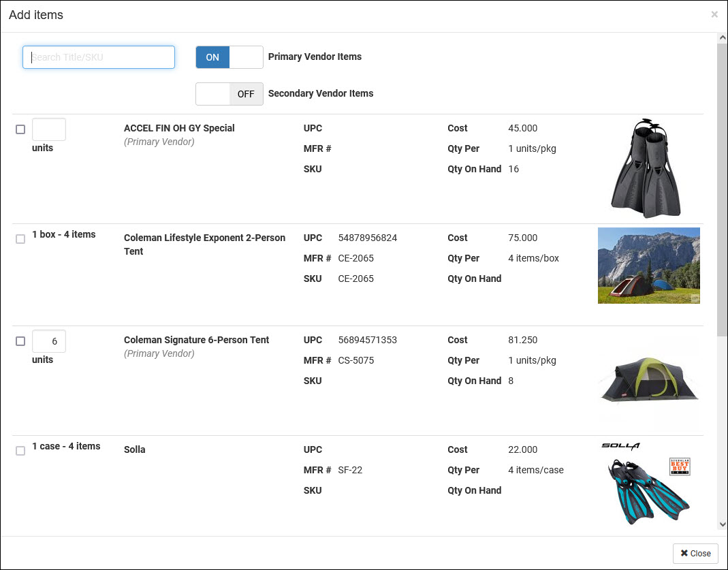Screen dimensions: 728x570
Task: Click the Add items dialog title
Action: click(x=36, y=15)
